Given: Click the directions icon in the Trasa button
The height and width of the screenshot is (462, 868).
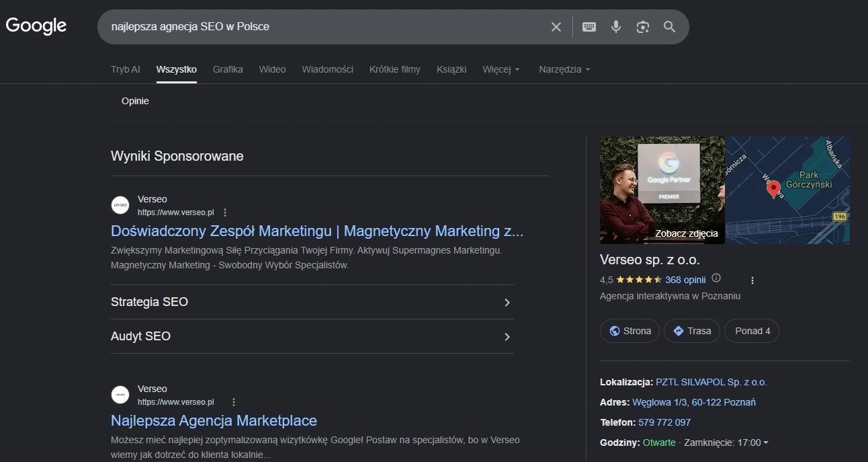Looking at the screenshot, I should [678, 331].
